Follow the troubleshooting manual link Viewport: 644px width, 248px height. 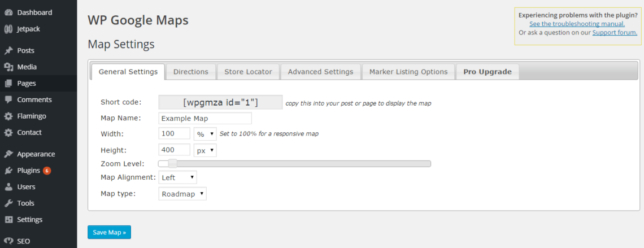coord(577,24)
